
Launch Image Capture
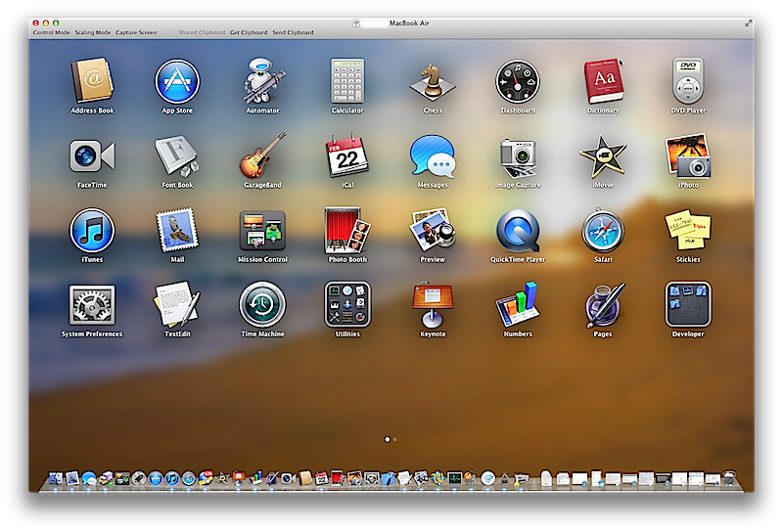coord(518,157)
